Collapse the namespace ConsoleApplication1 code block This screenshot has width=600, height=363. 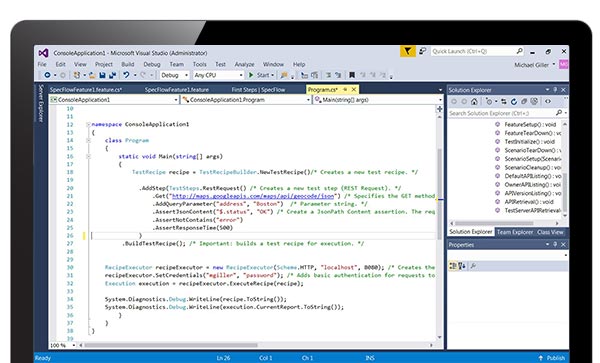(x=88, y=124)
